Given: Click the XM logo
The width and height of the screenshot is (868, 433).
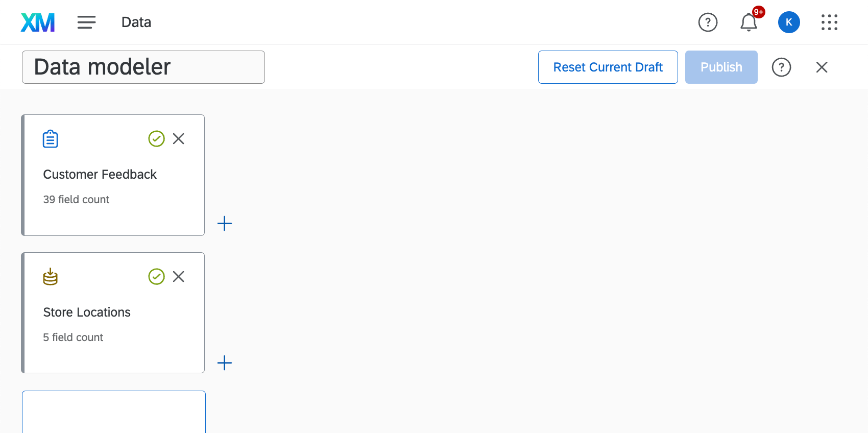Looking at the screenshot, I should pos(37,22).
